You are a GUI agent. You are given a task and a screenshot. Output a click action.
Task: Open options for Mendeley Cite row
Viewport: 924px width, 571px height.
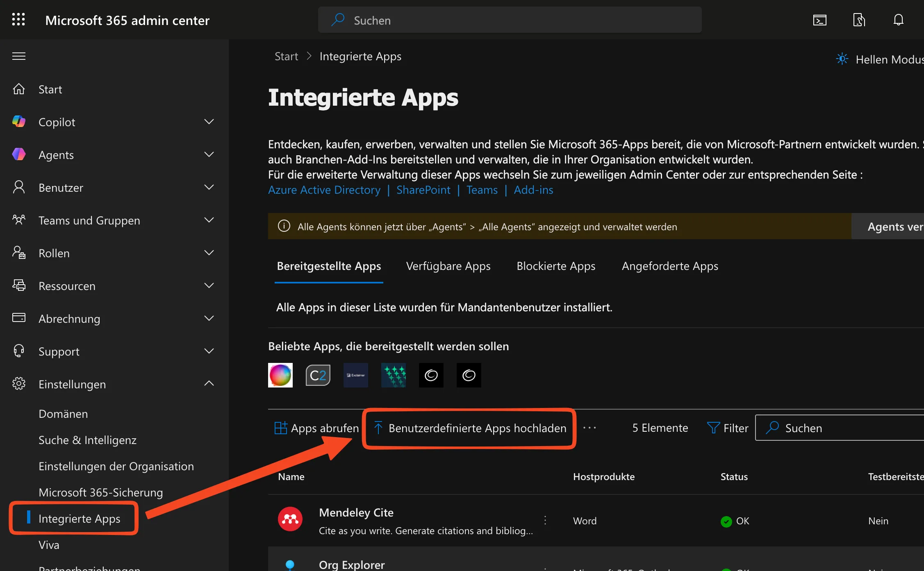[545, 520]
